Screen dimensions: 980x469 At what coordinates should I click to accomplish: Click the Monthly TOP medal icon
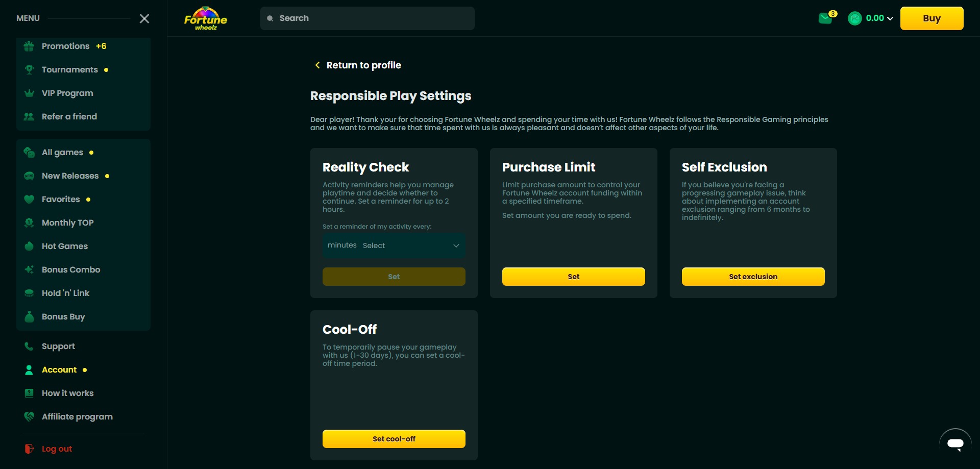29,223
